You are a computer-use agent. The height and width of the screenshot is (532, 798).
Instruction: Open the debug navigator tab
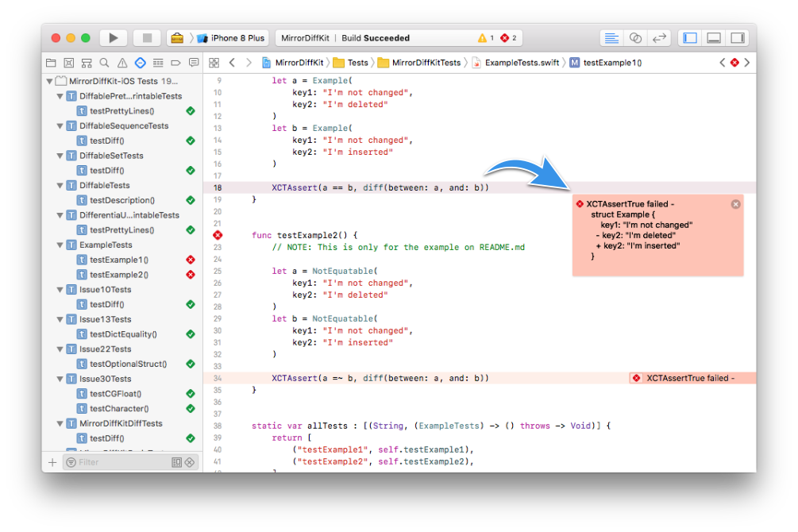pyautogui.click(x=158, y=63)
